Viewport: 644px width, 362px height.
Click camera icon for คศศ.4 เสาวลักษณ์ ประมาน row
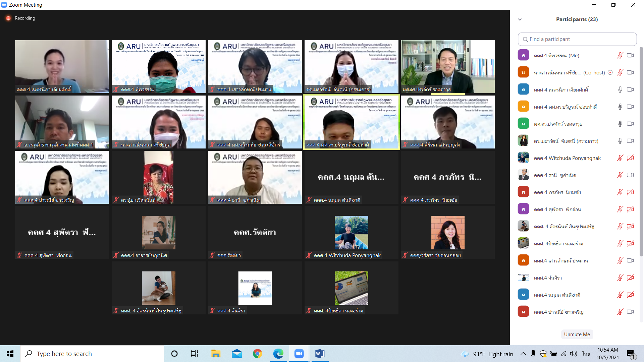click(x=630, y=260)
